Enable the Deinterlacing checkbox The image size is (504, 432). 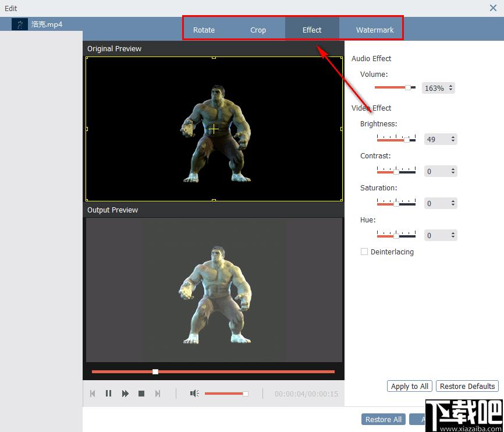coord(364,252)
